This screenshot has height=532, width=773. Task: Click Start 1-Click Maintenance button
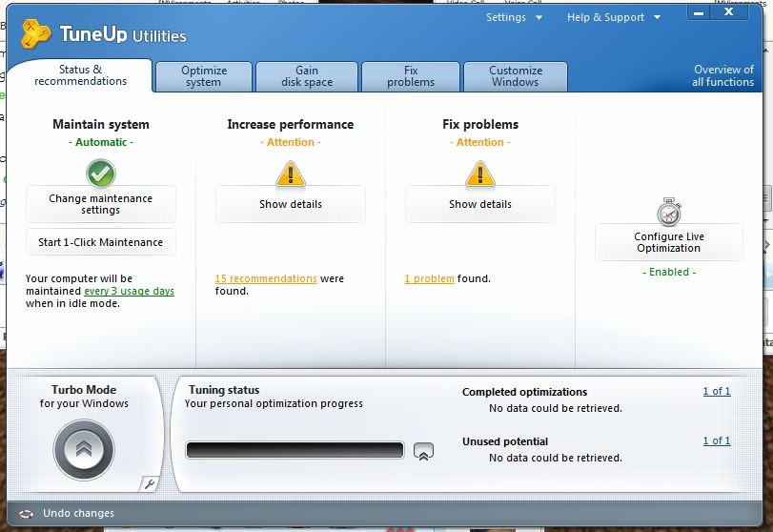[101, 242]
